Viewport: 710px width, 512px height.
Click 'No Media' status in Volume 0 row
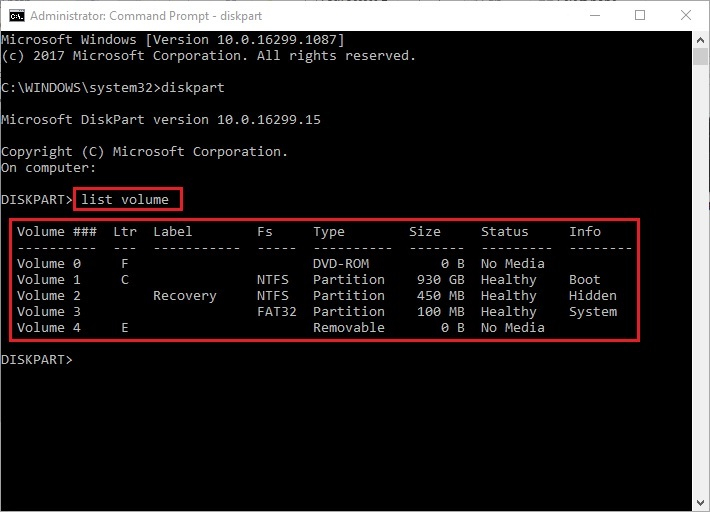[x=513, y=264]
